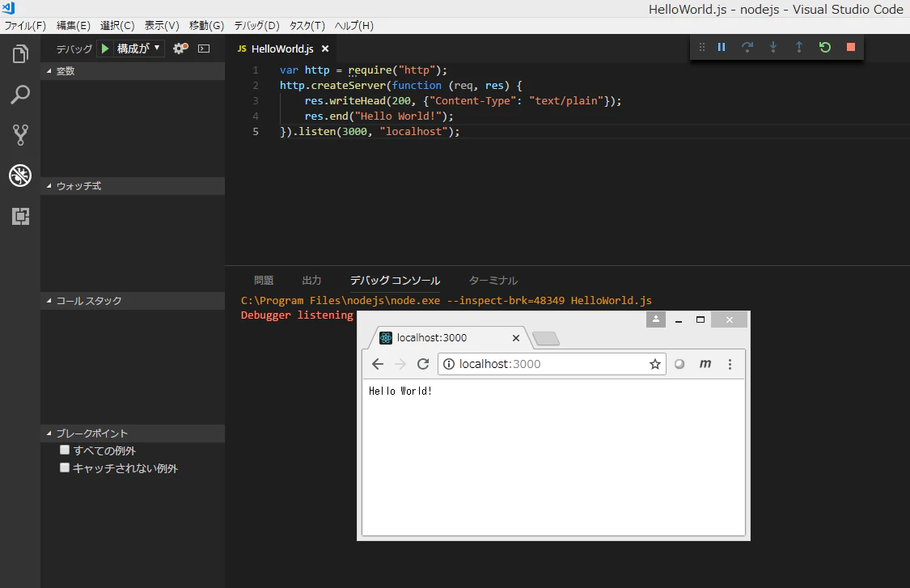The height and width of the screenshot is (588, 910).
Task: Collapse the ウォッチ式 section
Action: 133,186
